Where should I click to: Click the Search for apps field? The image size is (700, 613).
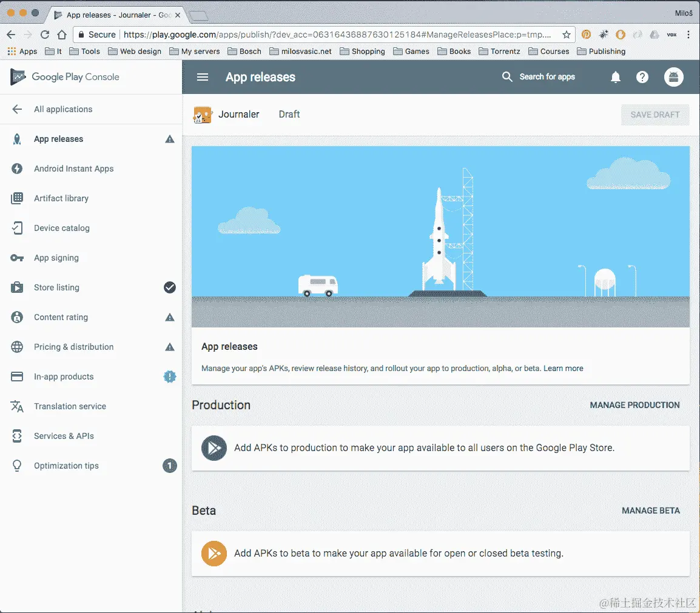click(x=547, y=77)
